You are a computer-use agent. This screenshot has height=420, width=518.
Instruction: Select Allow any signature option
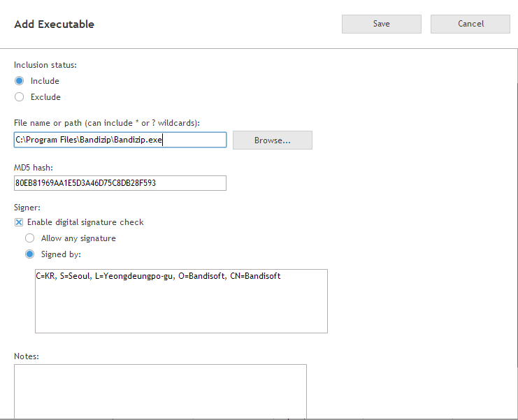30,238
